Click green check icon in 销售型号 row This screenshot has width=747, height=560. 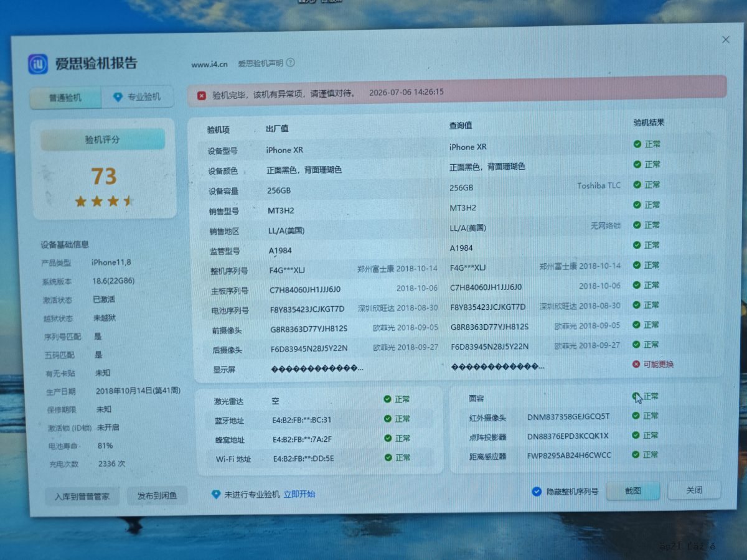pos(637,205)
